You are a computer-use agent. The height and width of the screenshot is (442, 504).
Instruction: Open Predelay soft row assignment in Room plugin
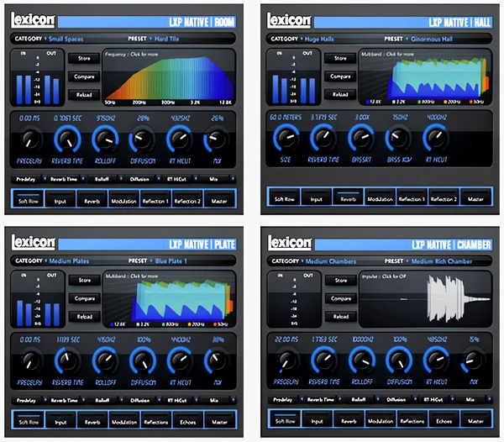[29, 179]
